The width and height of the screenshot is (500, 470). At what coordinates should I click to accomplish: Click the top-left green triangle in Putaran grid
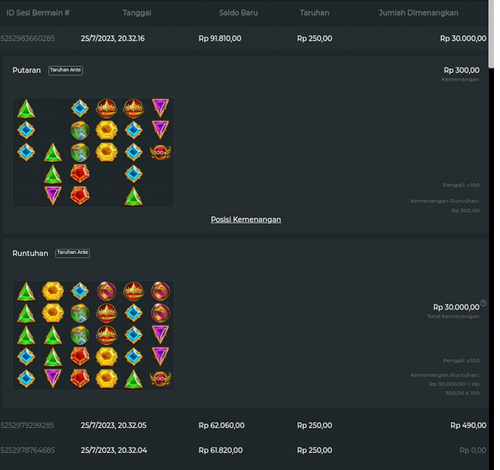click(26, 109)
